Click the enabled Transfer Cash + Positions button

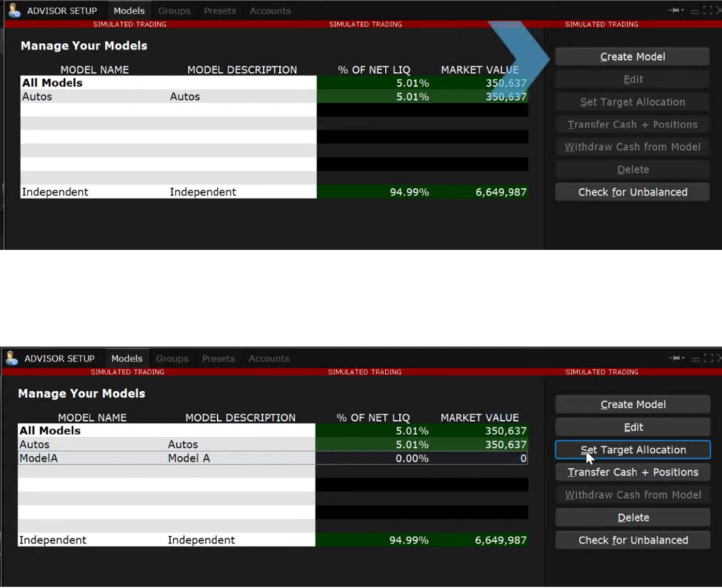pyautogui.click(x=632, y=472)
